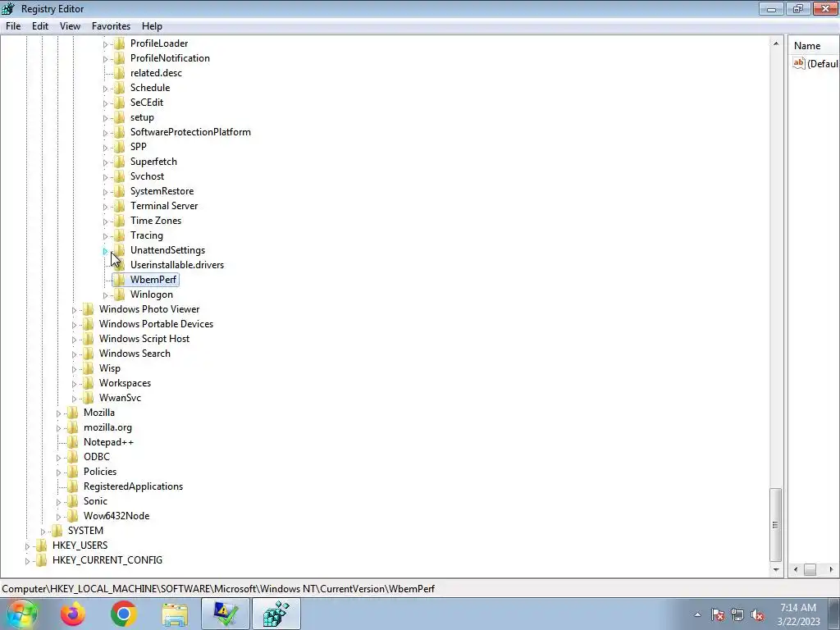This screenshot has height=630, width=840.
Task: Select the Userinstallable.drivers key
Action: 177,265
